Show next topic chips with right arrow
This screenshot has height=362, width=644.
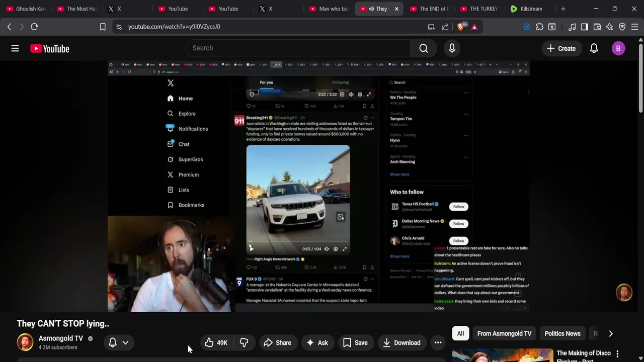coord(611,333)
